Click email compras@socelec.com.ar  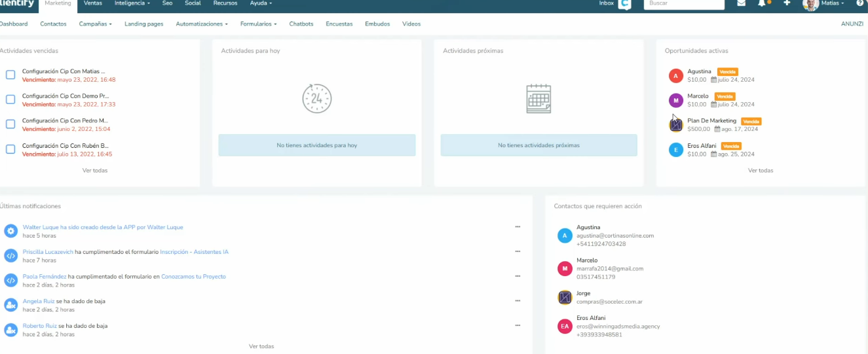click(611, 301)
